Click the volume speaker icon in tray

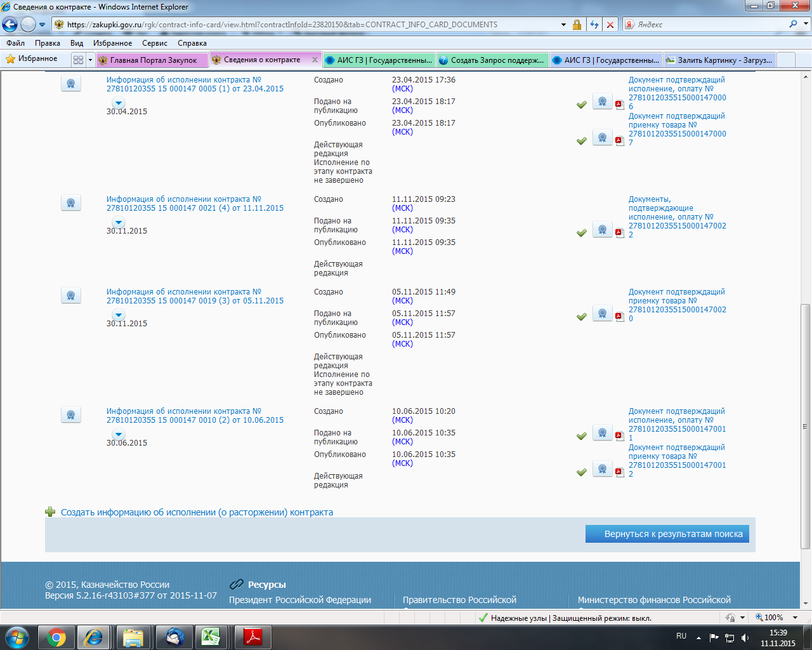pyautogui.click(x=745, y=637)
